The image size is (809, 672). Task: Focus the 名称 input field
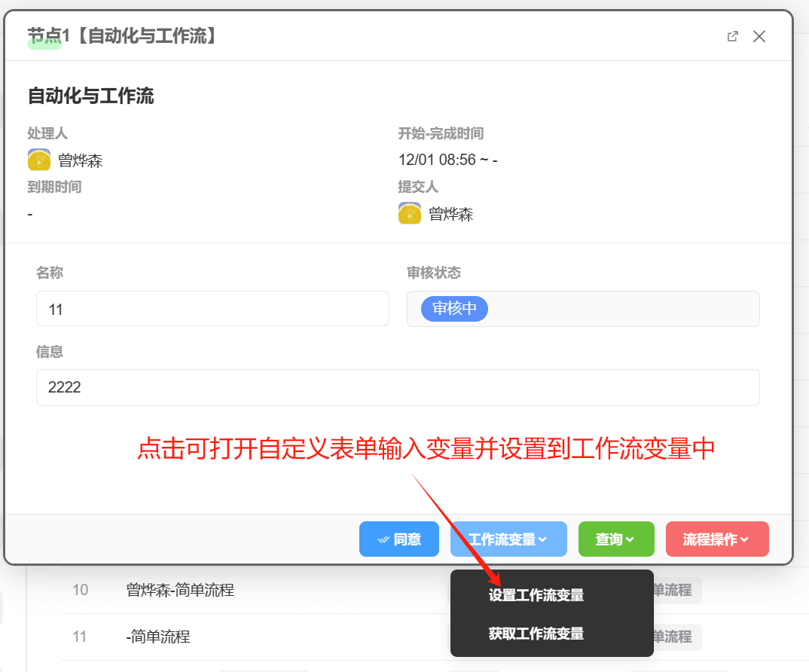[212, 309]
